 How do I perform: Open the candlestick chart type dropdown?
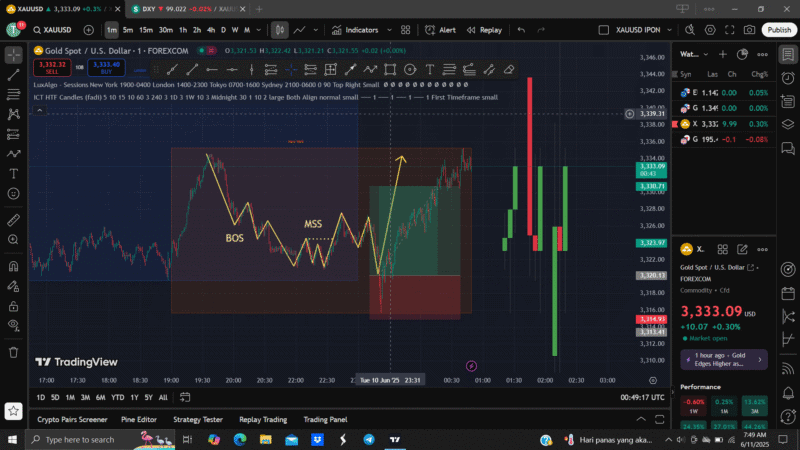281,30
